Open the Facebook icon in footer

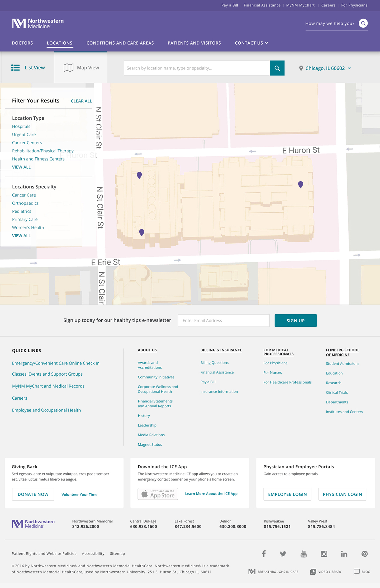pos(264,553)
